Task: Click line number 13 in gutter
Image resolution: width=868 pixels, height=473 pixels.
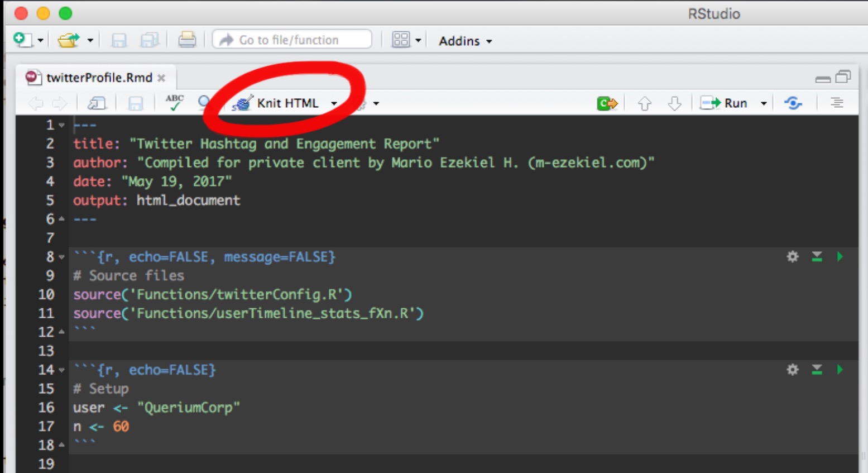Action: point(46,351)
